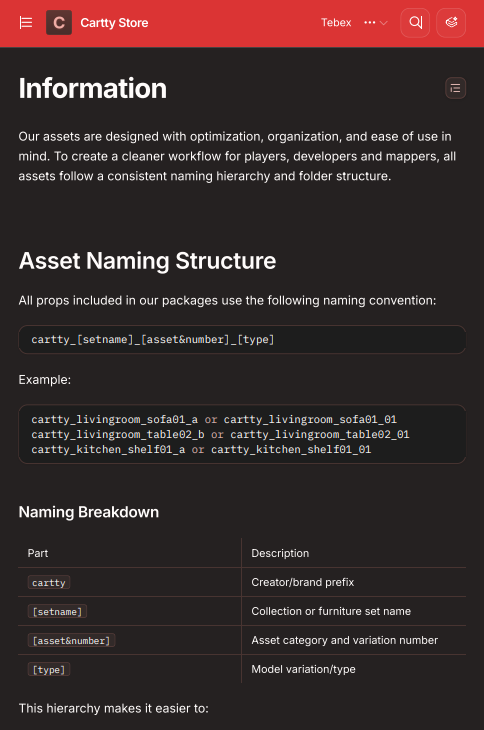Go to Cartty Store home title
Image resolution: width=484 pixels, height=730 pixels.
pyautogui.click(x=114, y=23)
